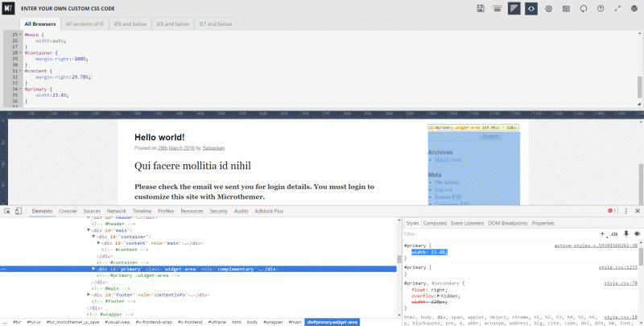Click the Styles Filter input field
Image resolution: width=644 pixels, height=326 pixels.
coord(499,234)
